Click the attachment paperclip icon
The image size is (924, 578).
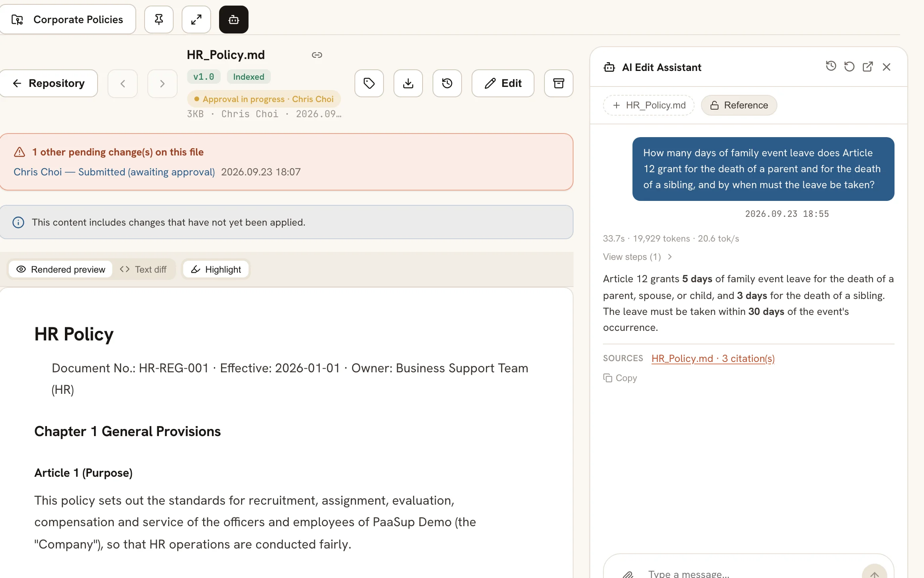click(x=628, y=574)
